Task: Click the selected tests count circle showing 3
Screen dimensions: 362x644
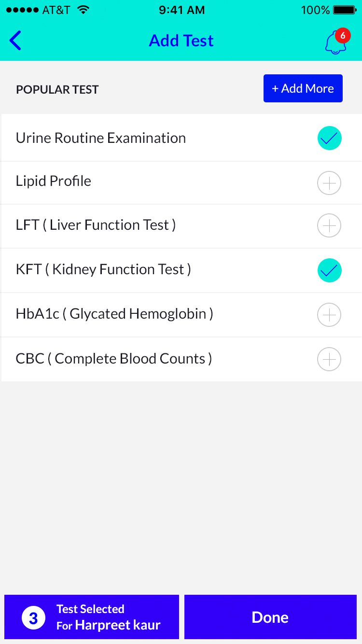Action: (x=33, y=618)
